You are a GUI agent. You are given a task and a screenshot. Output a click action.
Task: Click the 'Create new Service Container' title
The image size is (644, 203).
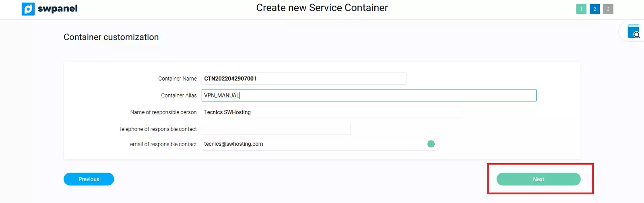point(322,8)
